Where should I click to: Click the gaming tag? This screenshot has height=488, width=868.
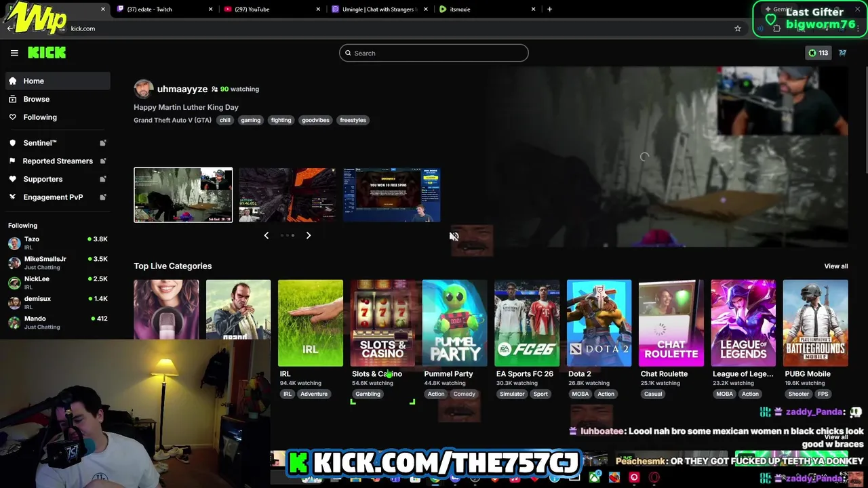250,120
